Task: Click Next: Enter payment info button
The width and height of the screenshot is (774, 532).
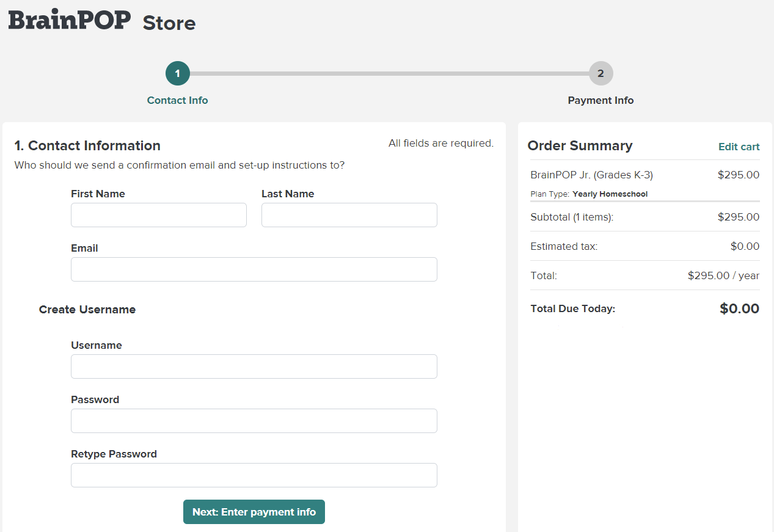Action: [254, 512]
